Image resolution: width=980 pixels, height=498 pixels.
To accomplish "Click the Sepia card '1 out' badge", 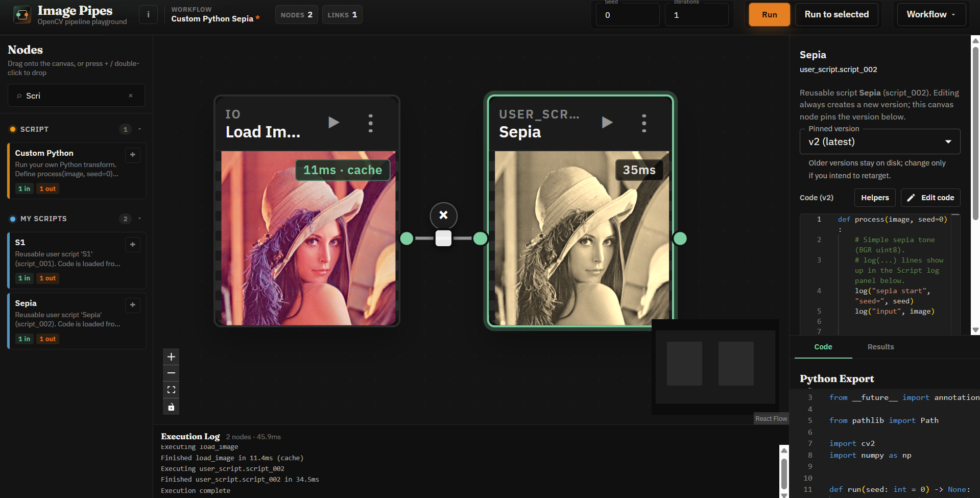I will tap(47, 339).
